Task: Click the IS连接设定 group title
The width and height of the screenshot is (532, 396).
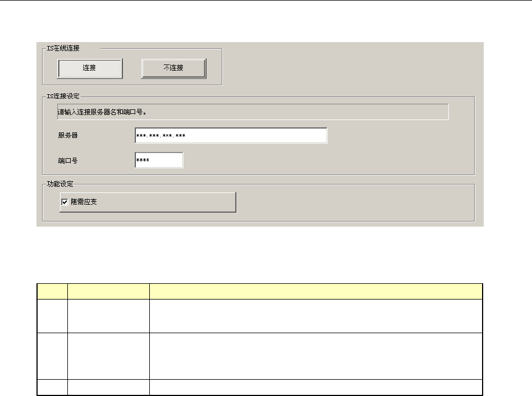Action: pyautogui.click(x=63, y=96)
